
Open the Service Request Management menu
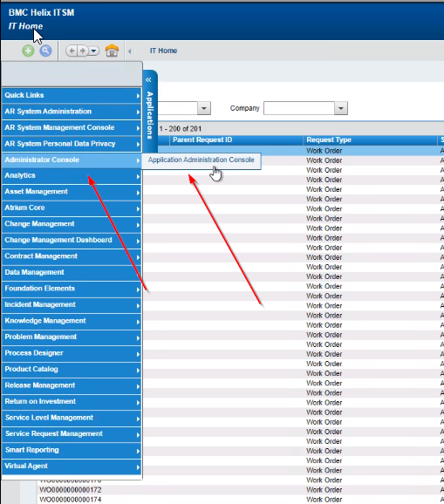coord(72,434)
